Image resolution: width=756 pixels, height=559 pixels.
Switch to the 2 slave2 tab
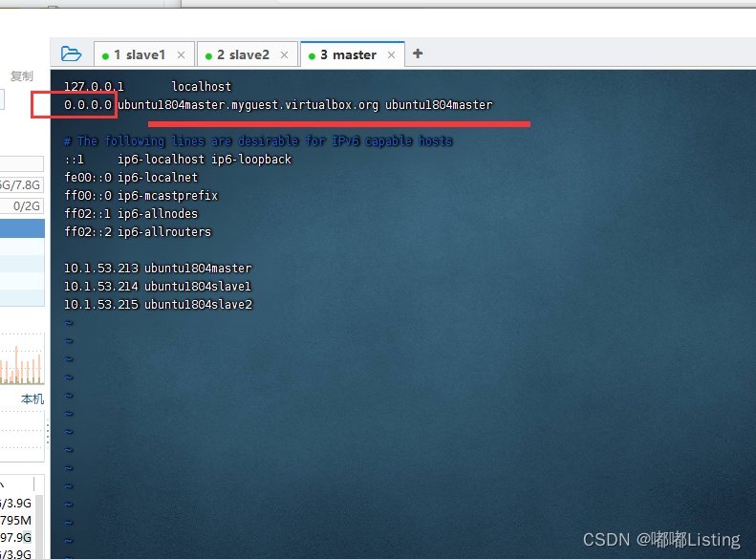248,54
